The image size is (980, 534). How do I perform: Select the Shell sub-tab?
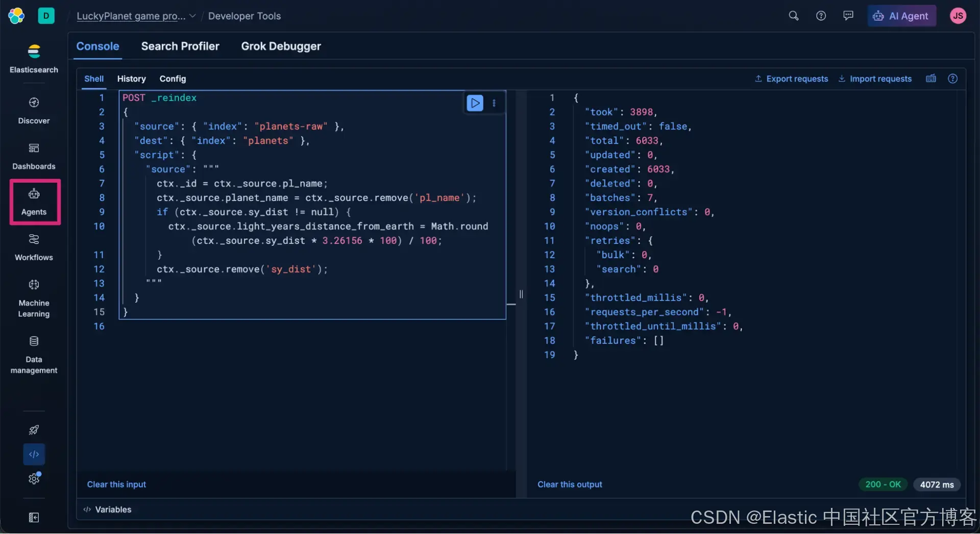pyautogui.click(x=94, y=79)
